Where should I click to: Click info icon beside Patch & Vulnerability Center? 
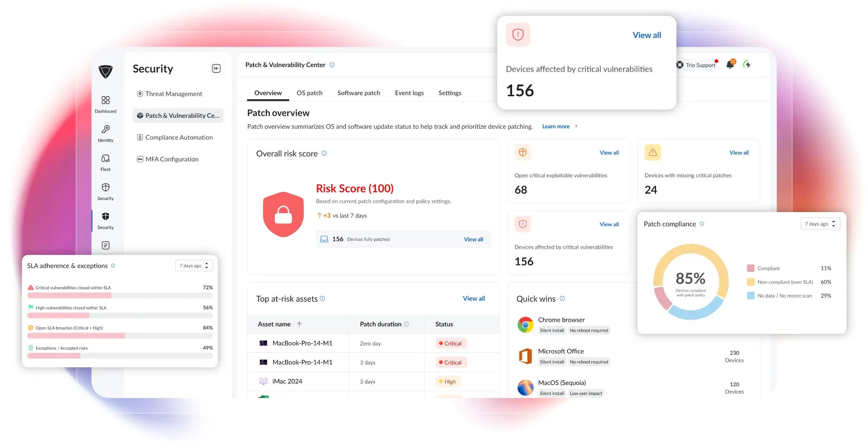(x=332, y=65)
